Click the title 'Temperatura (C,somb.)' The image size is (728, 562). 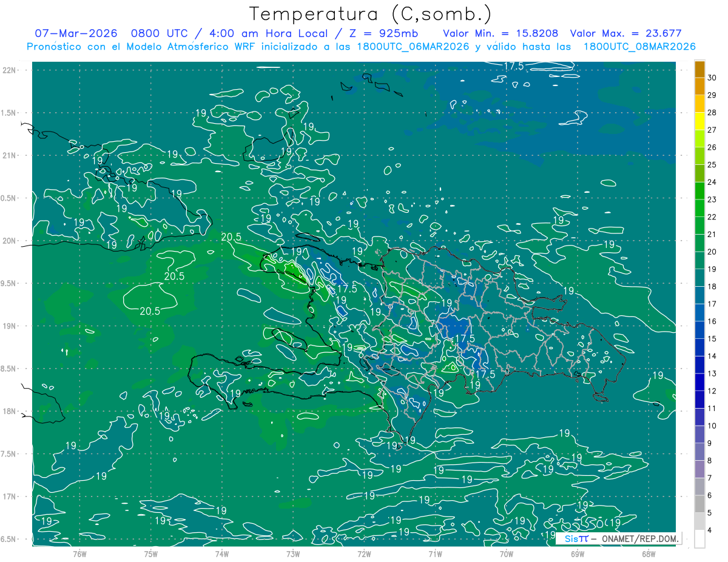(371, 15)
